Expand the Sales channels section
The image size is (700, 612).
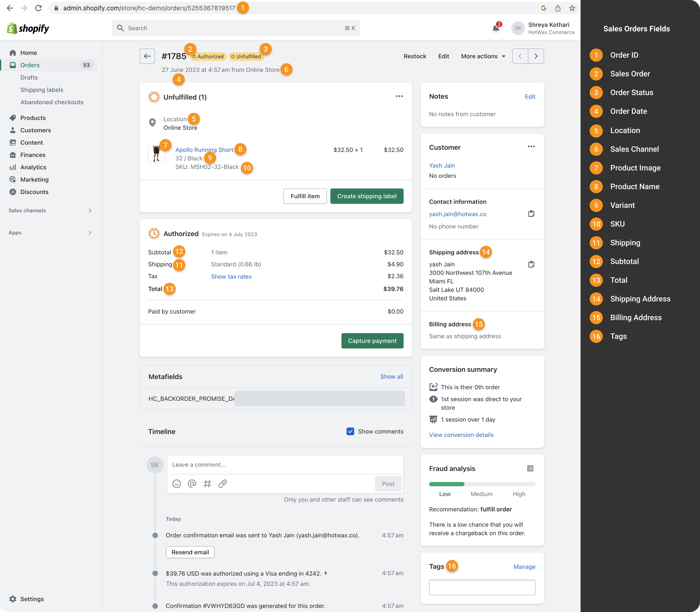point(90,210)
